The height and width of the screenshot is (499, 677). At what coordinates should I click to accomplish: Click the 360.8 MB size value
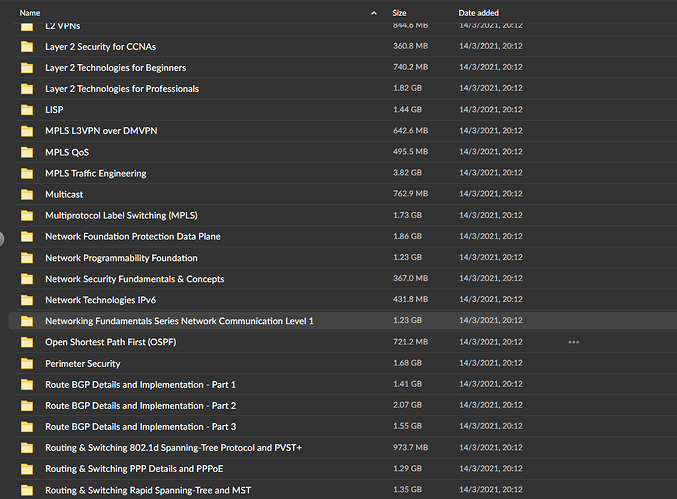(x=410, y=46)
